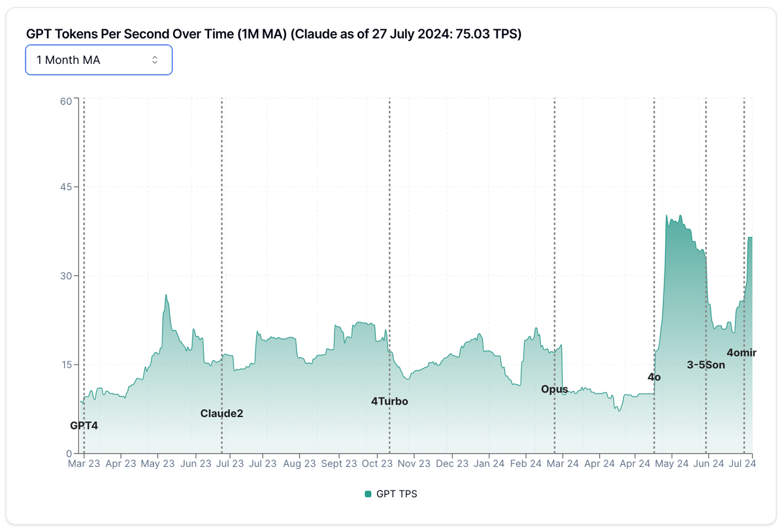Select the Claude2 marker label
The image size is (784, 532).
tap(221, 413)
